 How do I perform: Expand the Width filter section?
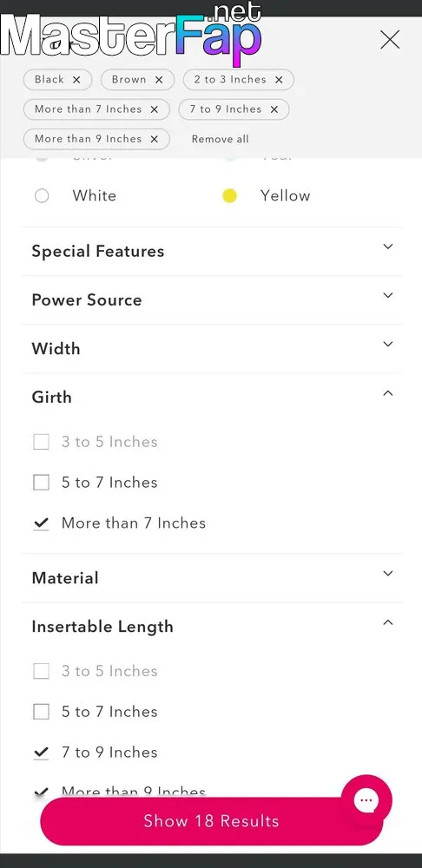212,349
